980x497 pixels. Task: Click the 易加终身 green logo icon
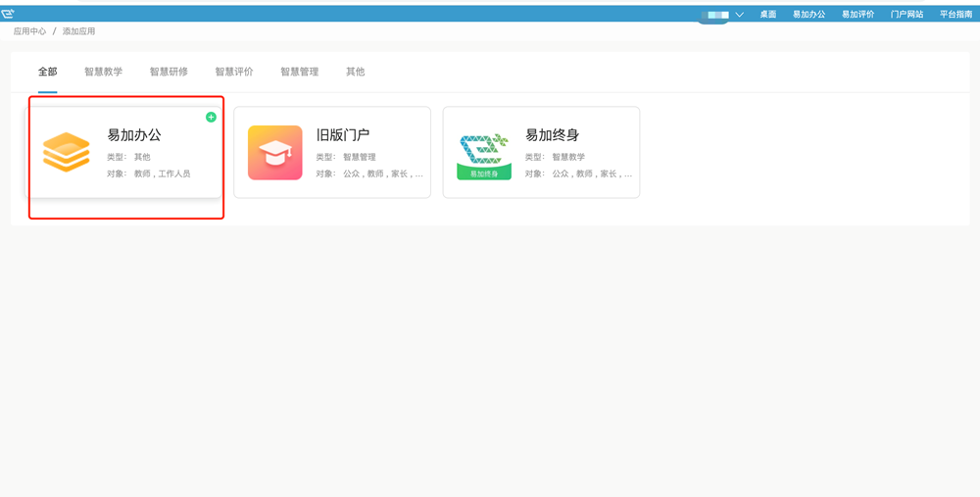tap(484, 154)
